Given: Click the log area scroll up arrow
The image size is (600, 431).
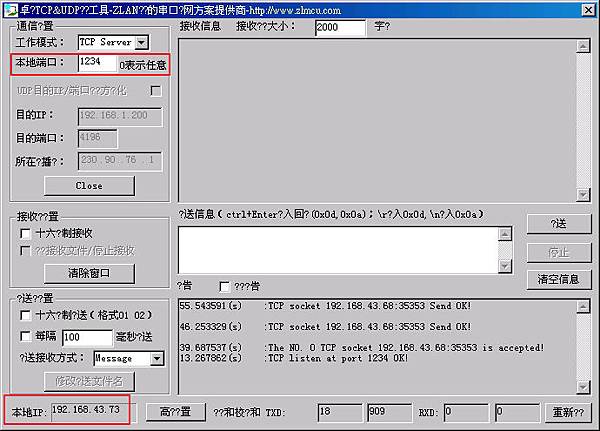Looking at the screenshot, I should [583, 306].
